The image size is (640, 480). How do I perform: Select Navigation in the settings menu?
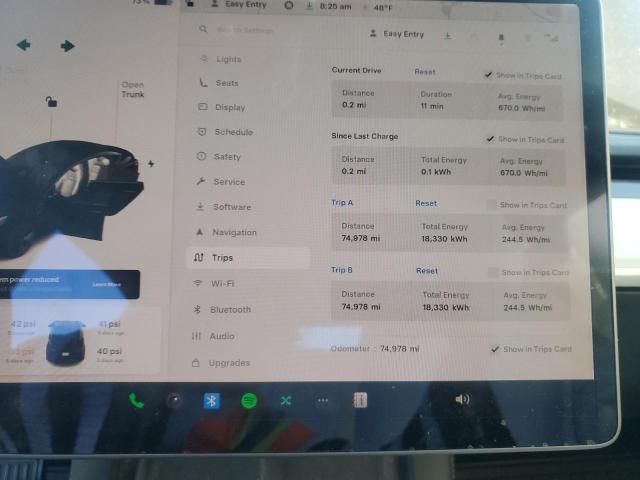[234, 232]
